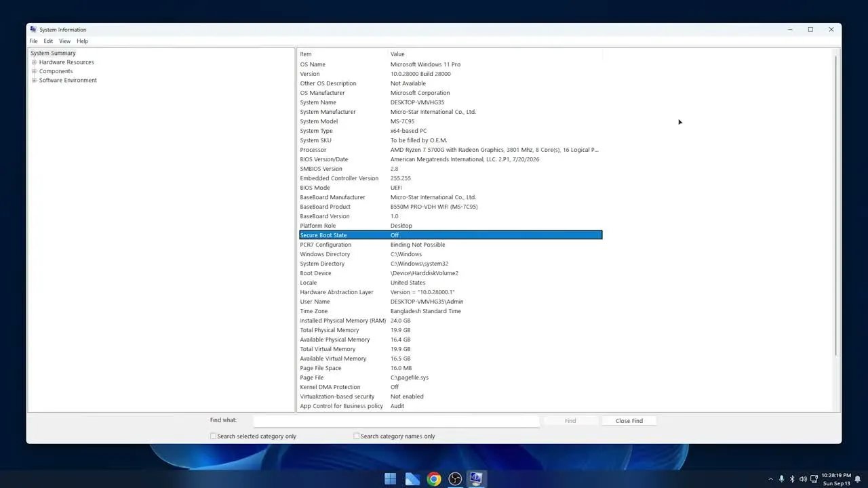Open the notification bell

point(858,479)
